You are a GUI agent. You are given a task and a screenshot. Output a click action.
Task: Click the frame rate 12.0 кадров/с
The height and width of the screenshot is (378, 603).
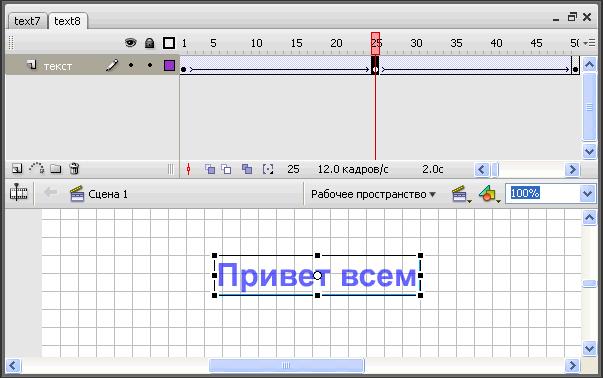[353, 169]
